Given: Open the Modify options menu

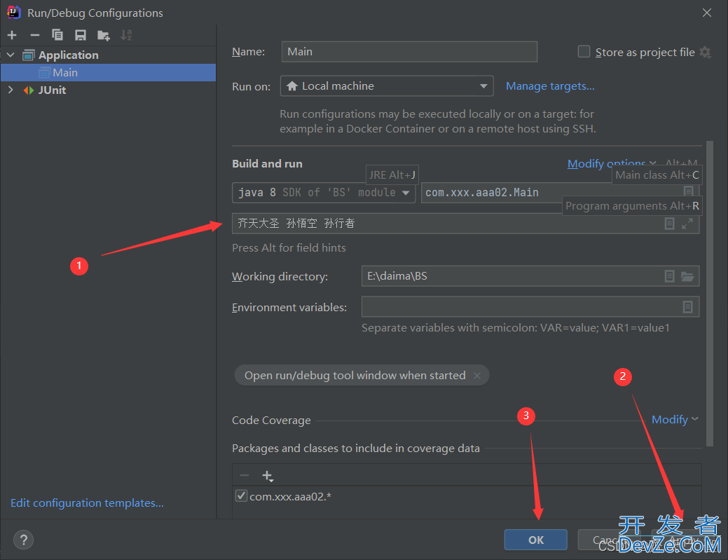Looking at the screenshot, I should click(x=612, y=163).
